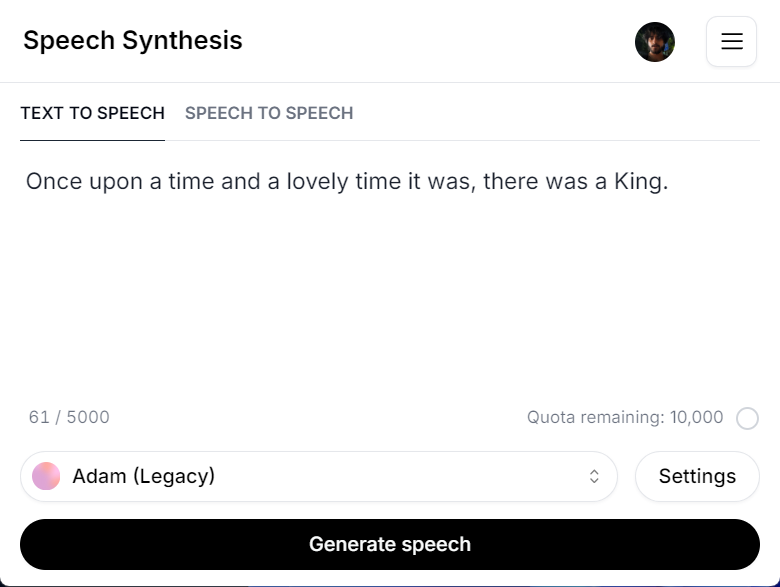This screenshot has height=587, width=780.
Task: Click the 61 / 5000 character counter
Action: [69, 417]
